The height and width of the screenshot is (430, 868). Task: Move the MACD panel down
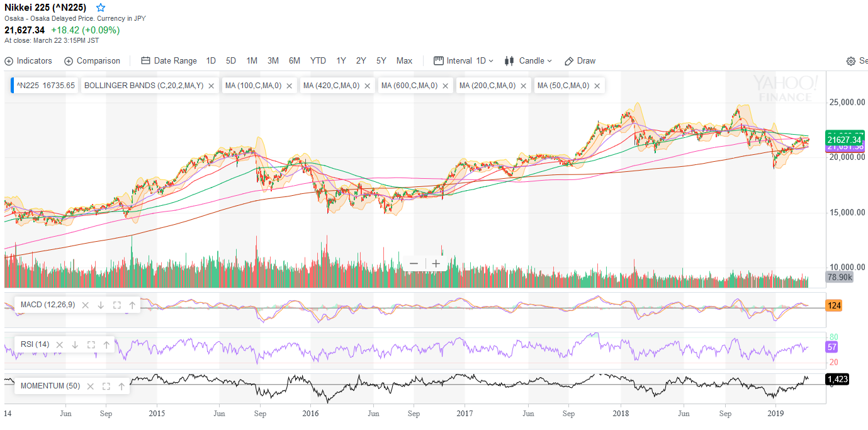pos(101,305)
